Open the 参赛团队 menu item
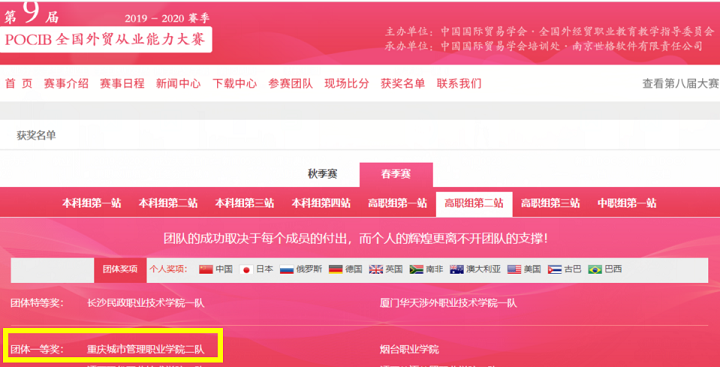This screenshot has width=720, height=367. [x=291, y=84]
